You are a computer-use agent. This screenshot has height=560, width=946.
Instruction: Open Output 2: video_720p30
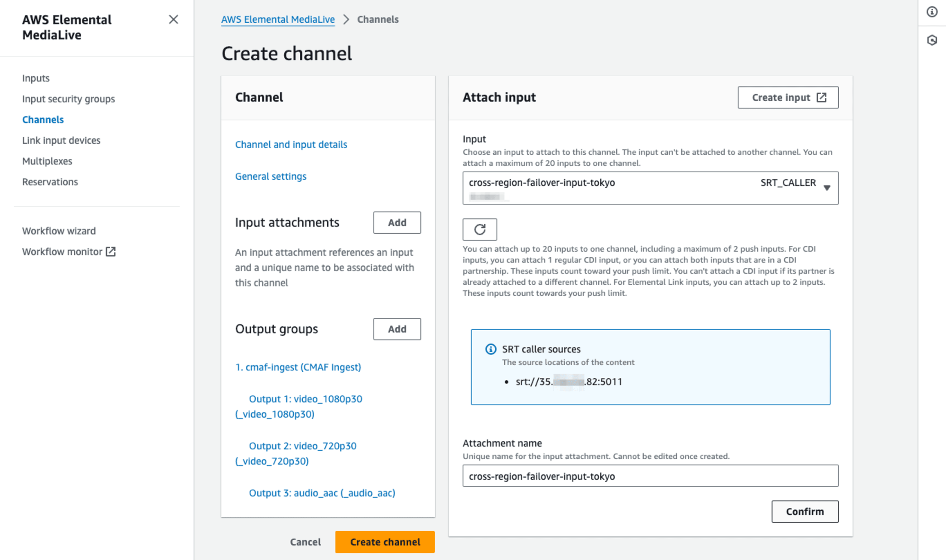coord(296,453)
